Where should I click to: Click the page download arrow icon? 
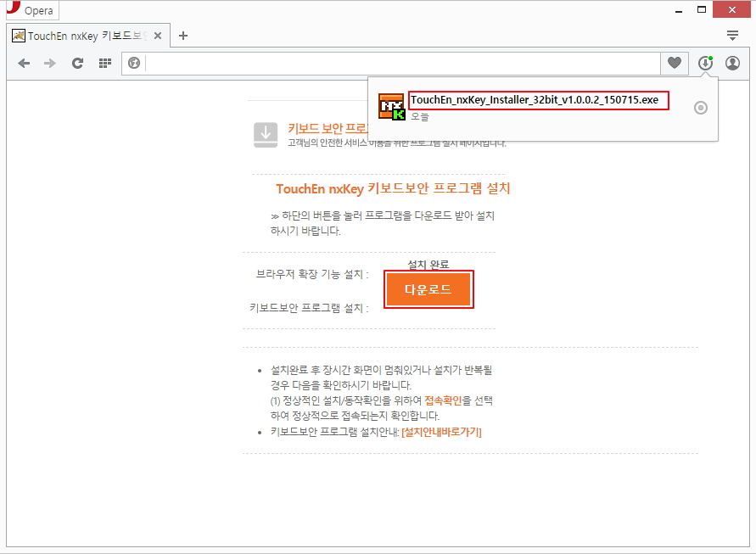tap(266, 135)
